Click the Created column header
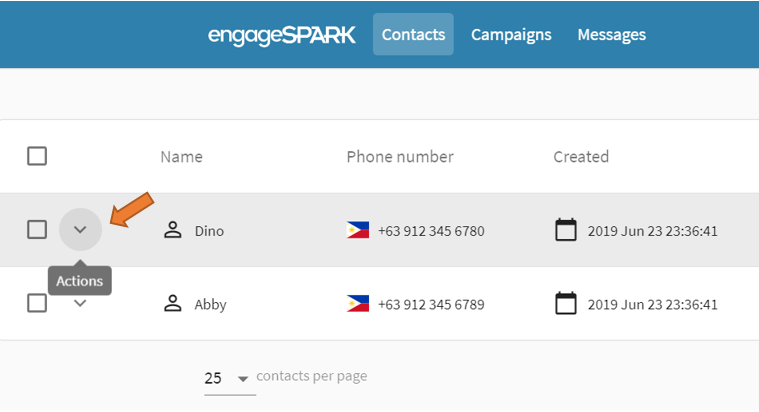 (x=581, y=157)
